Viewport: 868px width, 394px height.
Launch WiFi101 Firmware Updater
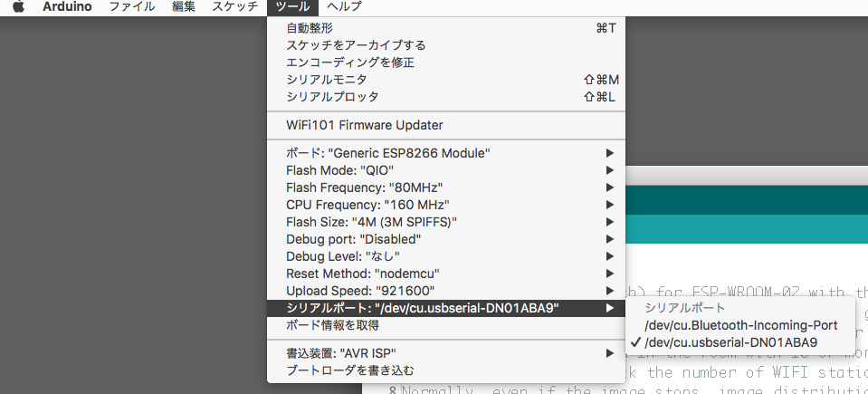[446, 125]
